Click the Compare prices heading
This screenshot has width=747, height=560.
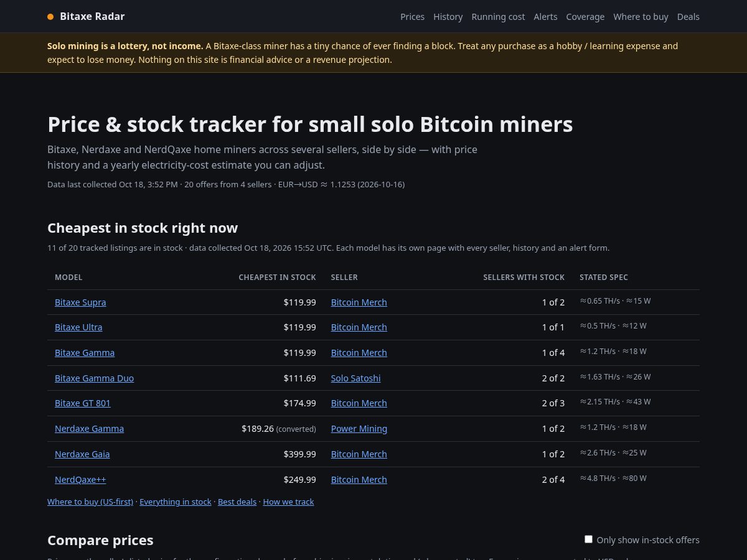point(100,540)
